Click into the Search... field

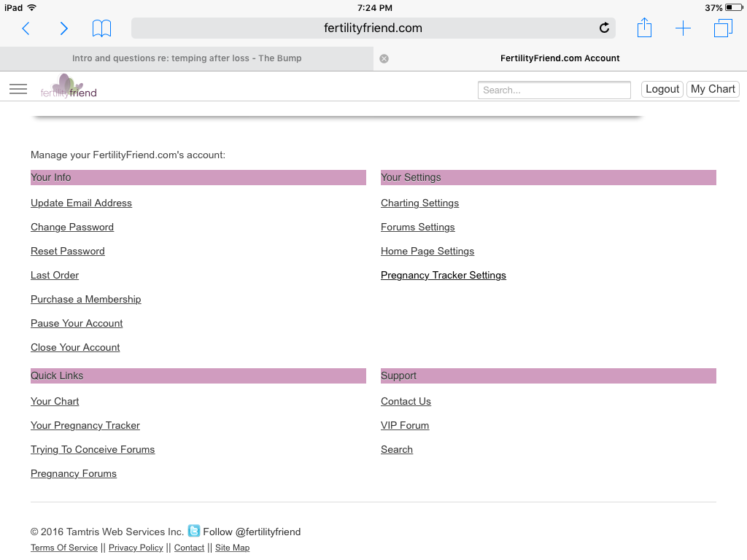click(x=554, y=90)
